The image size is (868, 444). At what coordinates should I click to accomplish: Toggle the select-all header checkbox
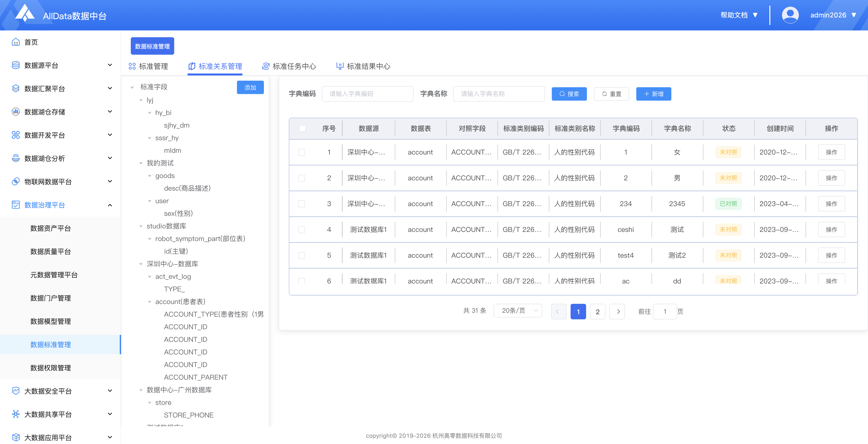tap(303, 128)
